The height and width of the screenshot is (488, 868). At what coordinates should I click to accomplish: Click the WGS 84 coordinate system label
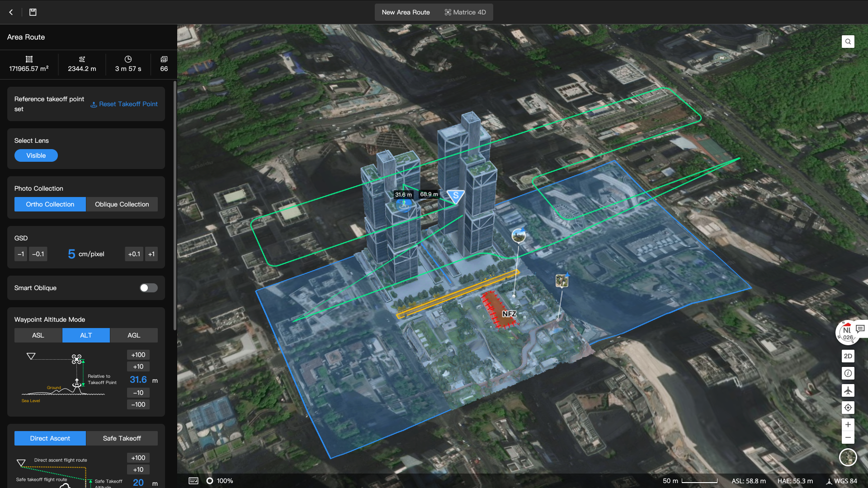coord(842,481)
